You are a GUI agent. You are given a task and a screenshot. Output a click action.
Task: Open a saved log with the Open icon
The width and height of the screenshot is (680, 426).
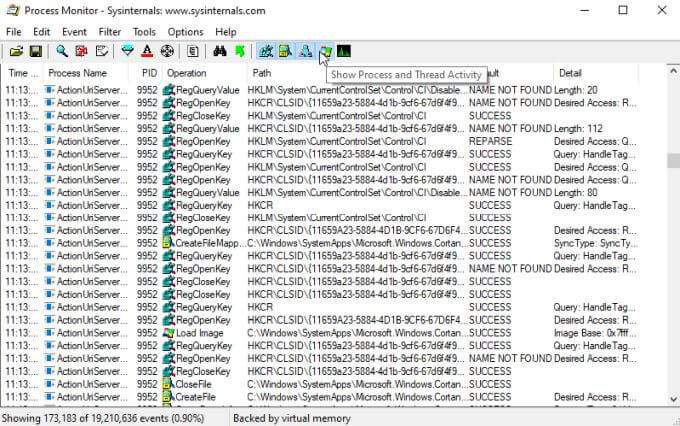point(16,52)
